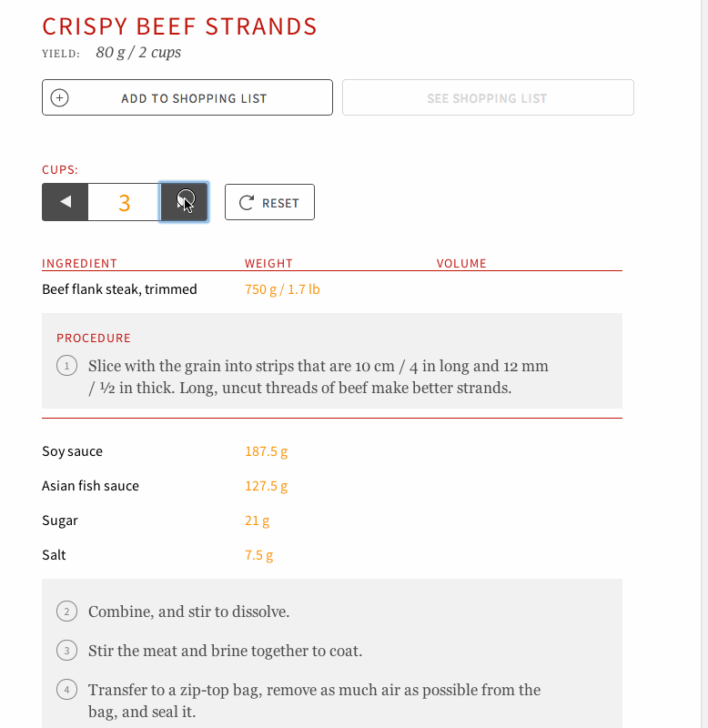Open See Shopping List
The image size is (708, 728).
(488, 97)
